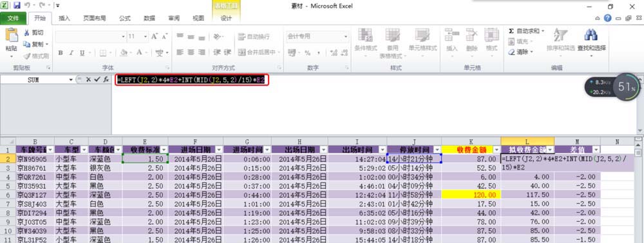The image size is (644, 243).
Task: Toggle Merge and Center (合并后居中)
Action: (257, 53)
